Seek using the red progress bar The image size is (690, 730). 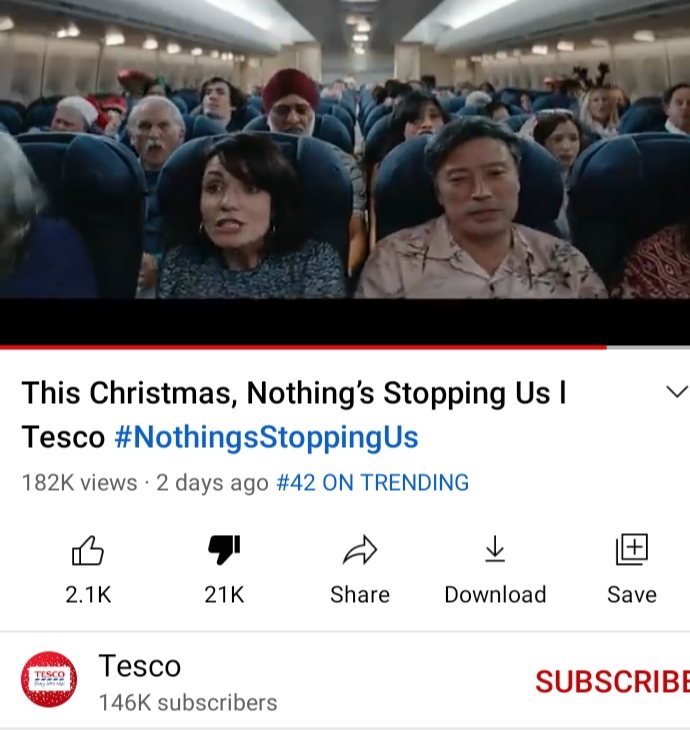pyautogui.click(x=303, y=347)
